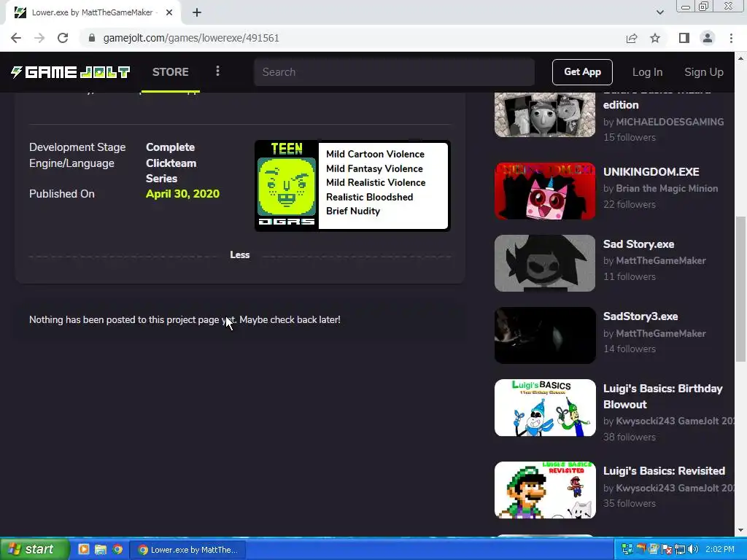The height and width of the screenshot is (560, 747).
Task: Click the page scrollbar up arrow
Action: click(740, 58)
